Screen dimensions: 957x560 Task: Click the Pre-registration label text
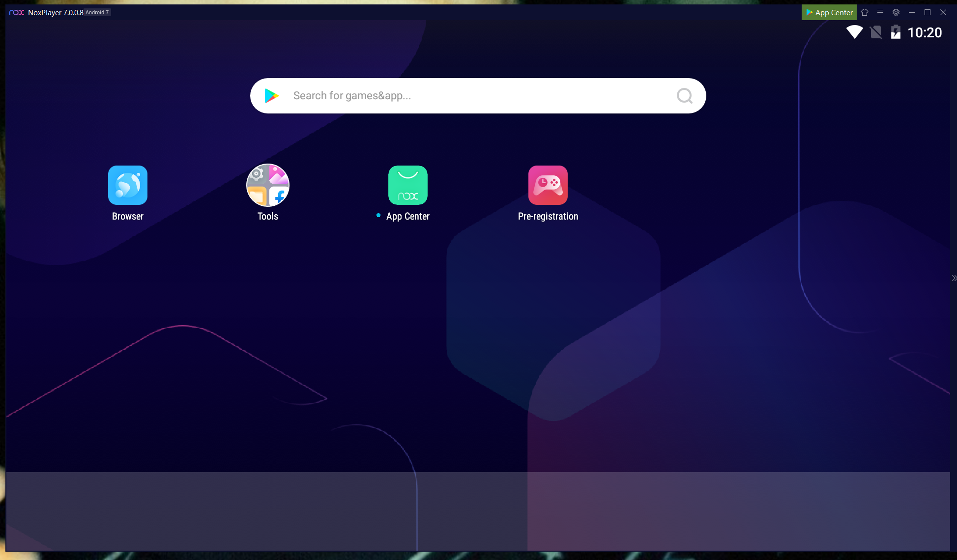point(548,217)
